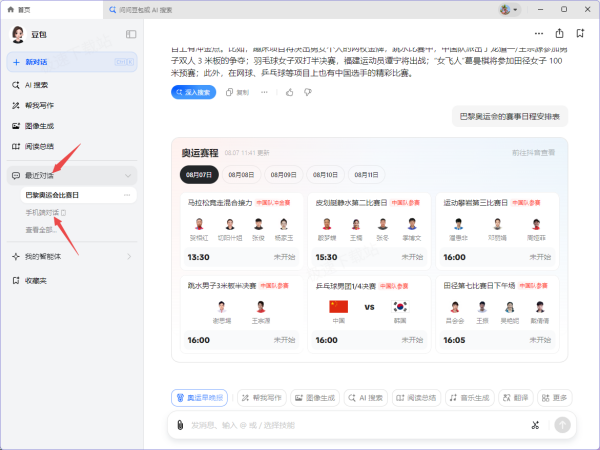Switch to the 问问豆包或 AI 搜索 tab

tap(141, 10)
